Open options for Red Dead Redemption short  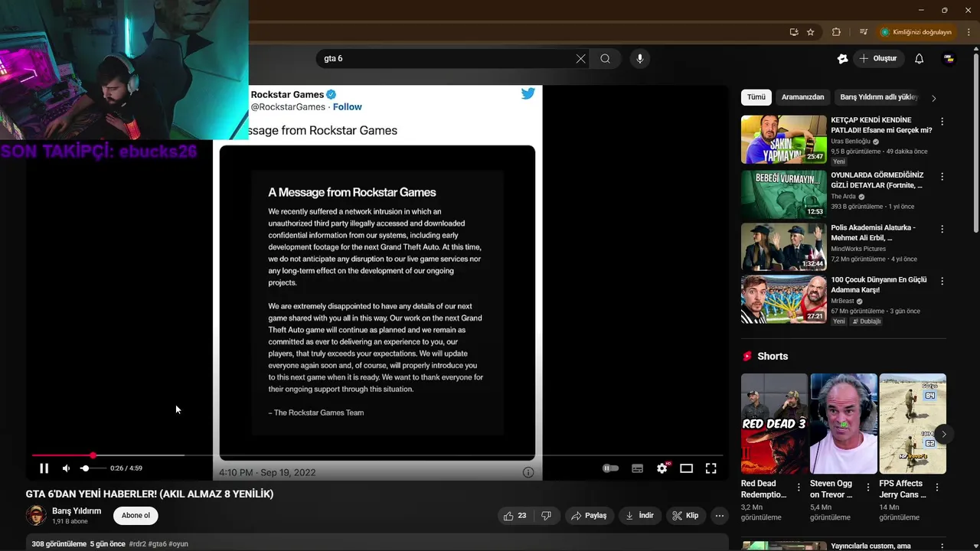click(x=799, y=487)
